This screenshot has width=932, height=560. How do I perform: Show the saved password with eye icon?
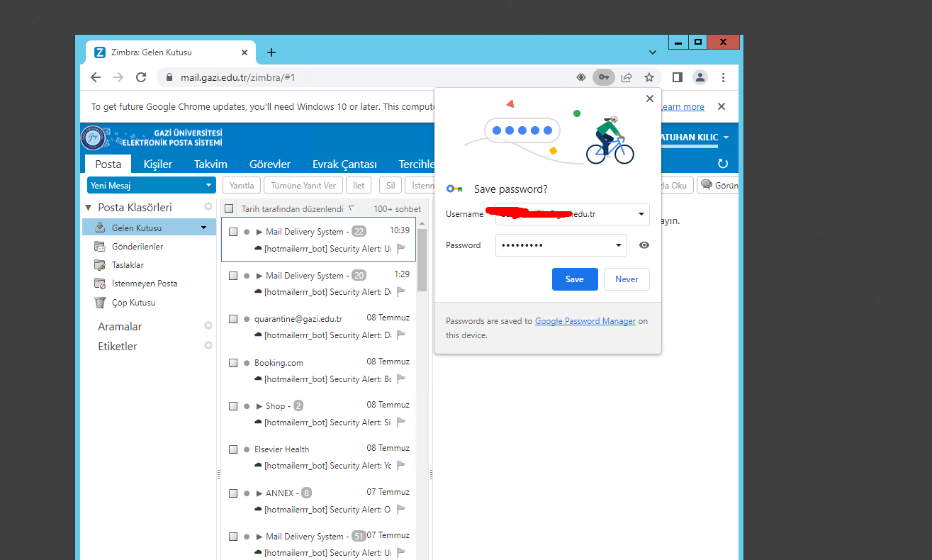coord(644,245)
